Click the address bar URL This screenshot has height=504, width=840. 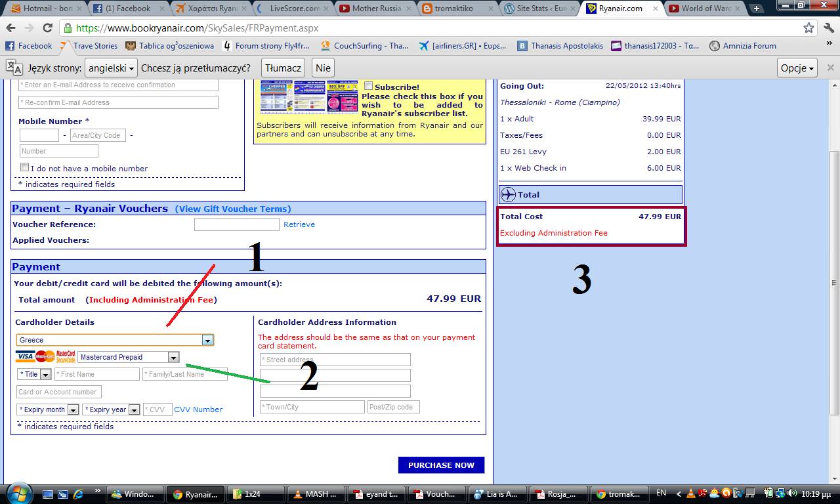coord(197,29)
